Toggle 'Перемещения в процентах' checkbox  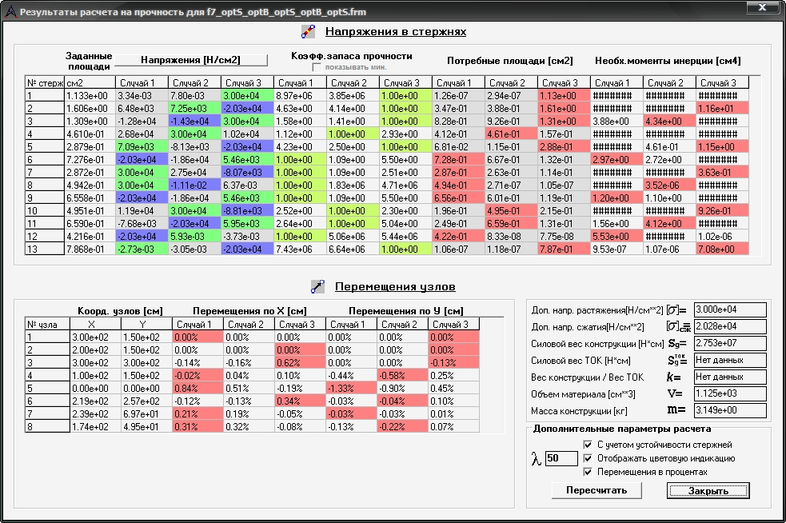588,472
